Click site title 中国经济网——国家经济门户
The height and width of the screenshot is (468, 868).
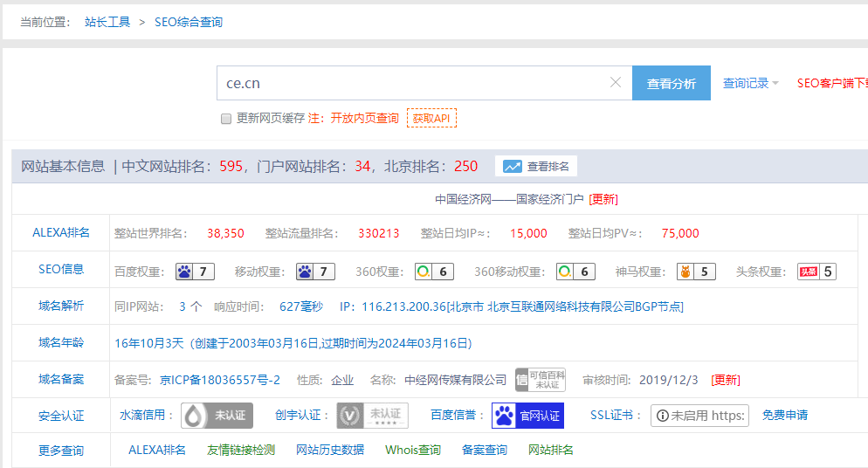pyautogui.click(x=509, y=199)
